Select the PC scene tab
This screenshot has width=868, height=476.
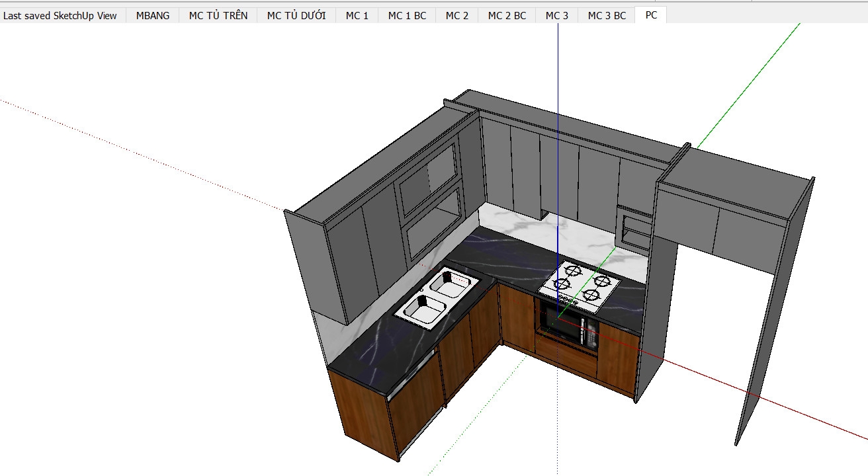(x=651, y=15)
